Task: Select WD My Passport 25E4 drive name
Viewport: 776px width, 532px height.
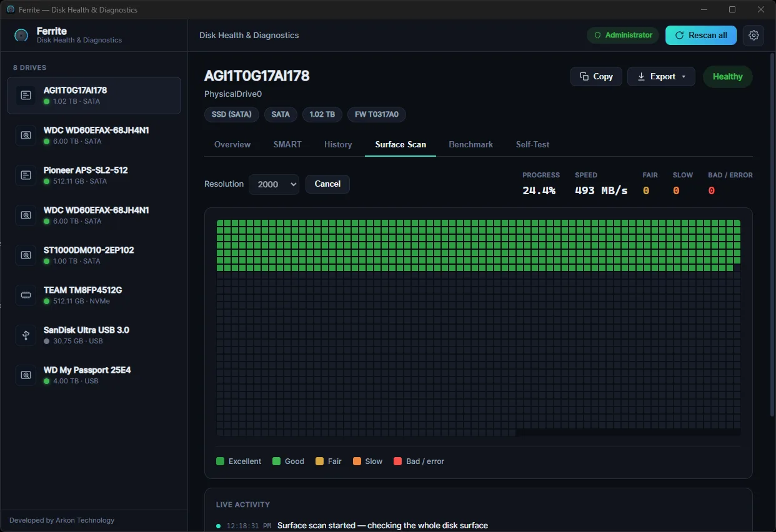Action: pos(87,370)
